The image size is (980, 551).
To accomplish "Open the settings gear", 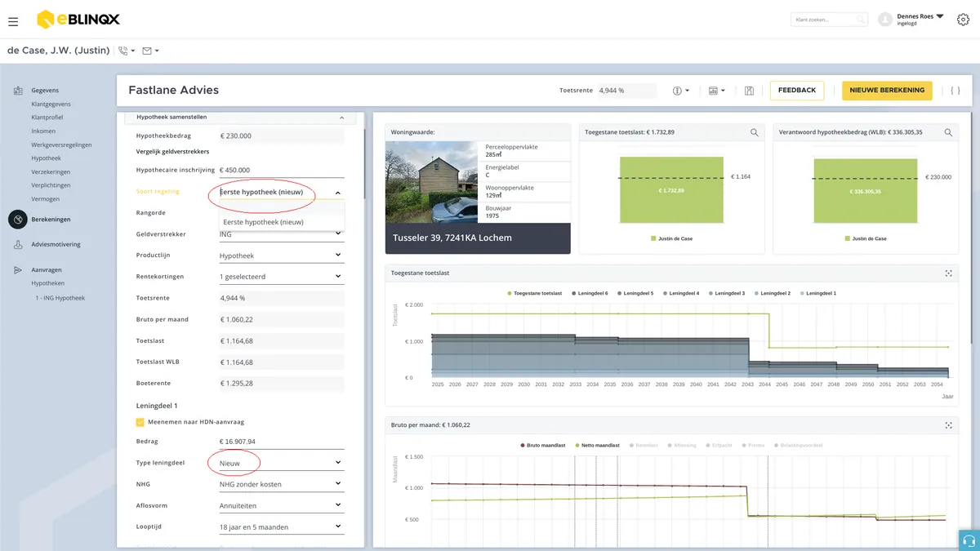I will point(963,20).
